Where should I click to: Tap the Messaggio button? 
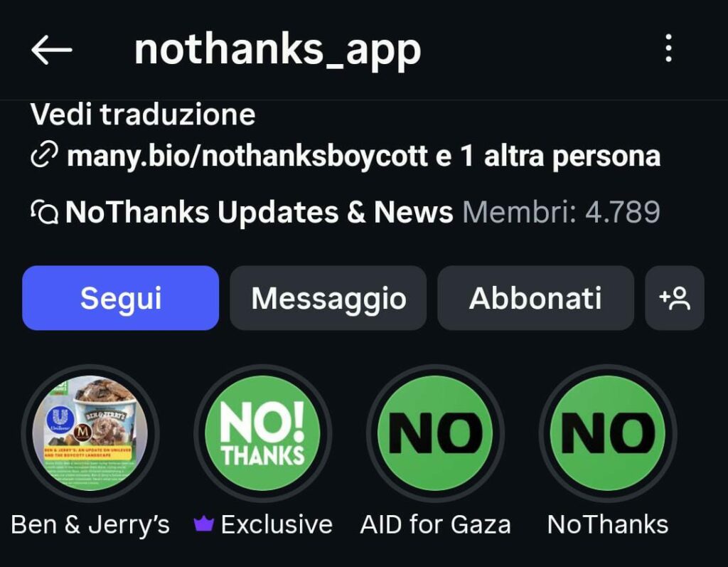tap(328, 298)
